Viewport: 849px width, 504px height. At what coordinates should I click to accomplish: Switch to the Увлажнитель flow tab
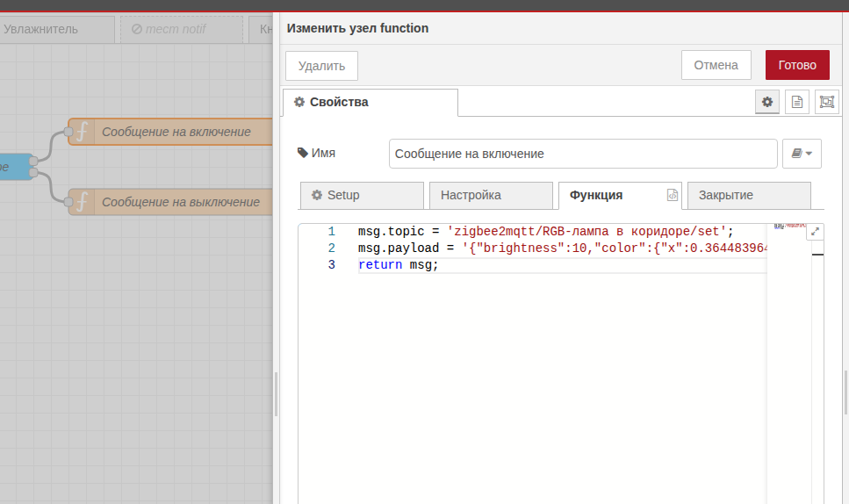pos(56,29)
